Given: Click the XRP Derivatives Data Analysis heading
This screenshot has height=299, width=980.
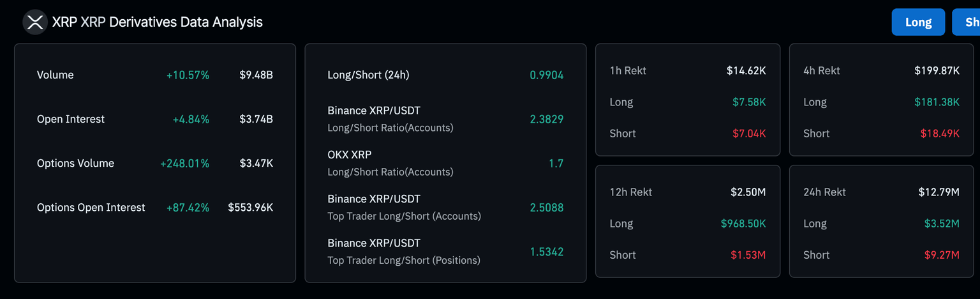Looking at the screenshot, I should pyautogui.click(x=157, y=22).
